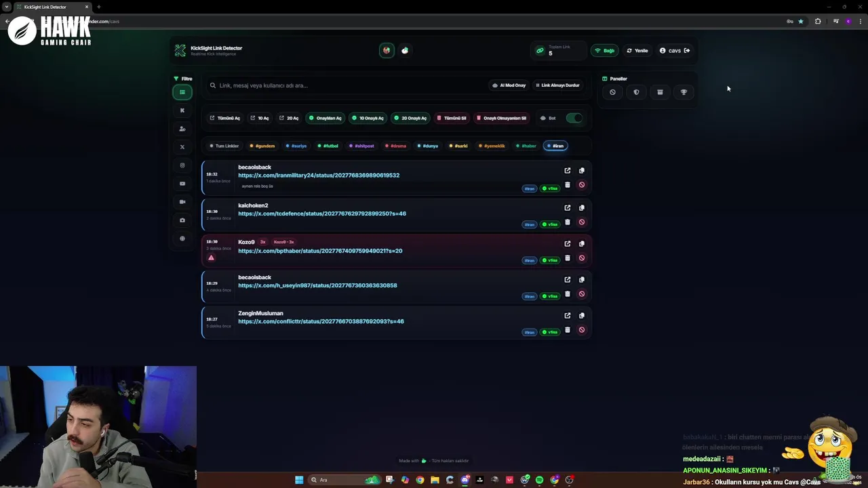868x488 pixels.
Task: Delete the h_useyin987 link entry
Action: pyautogui.click(x=568, y=294)
